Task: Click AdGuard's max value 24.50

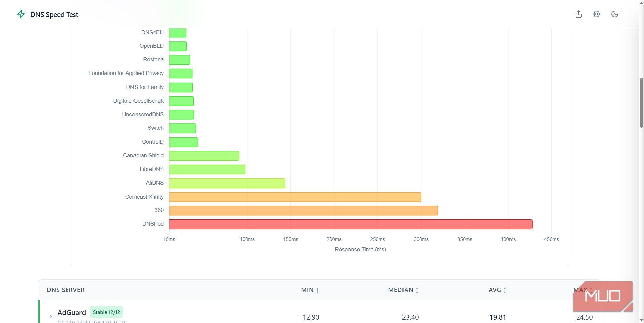Action: 584,317
